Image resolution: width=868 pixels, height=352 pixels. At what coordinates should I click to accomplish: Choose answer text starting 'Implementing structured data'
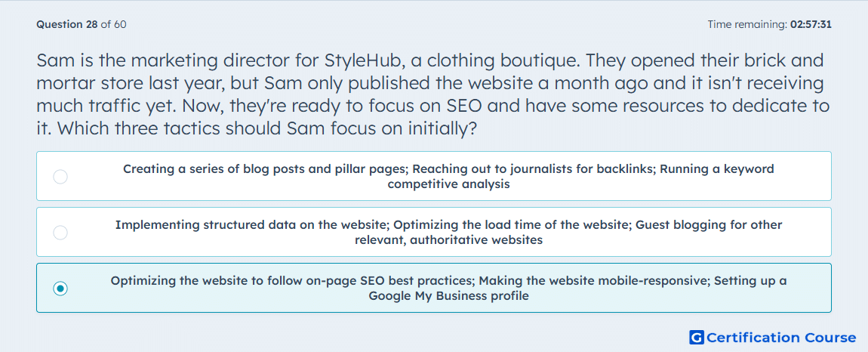click(448, 232)
